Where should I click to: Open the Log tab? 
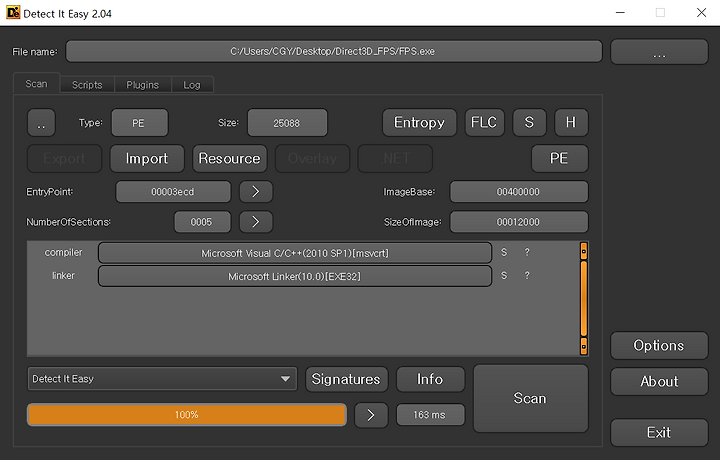[x=191, y=85]
